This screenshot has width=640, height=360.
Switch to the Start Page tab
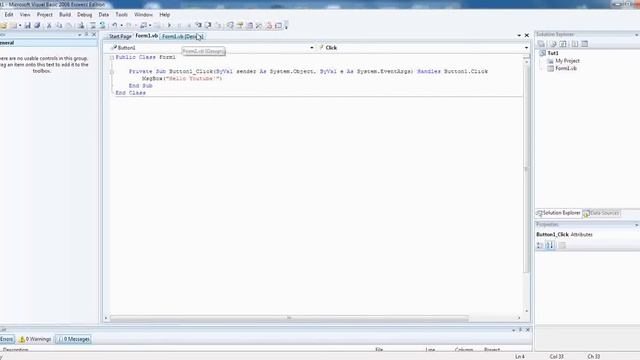[120, 36]
